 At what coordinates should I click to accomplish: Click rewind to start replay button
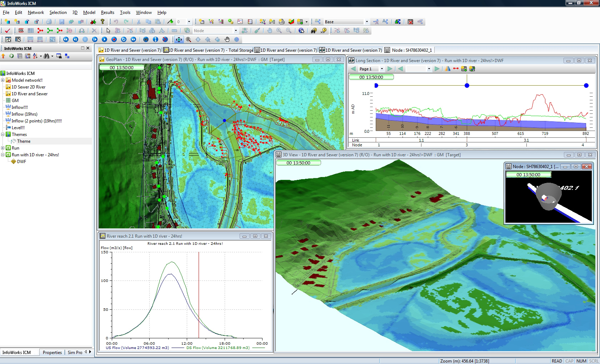66,40
